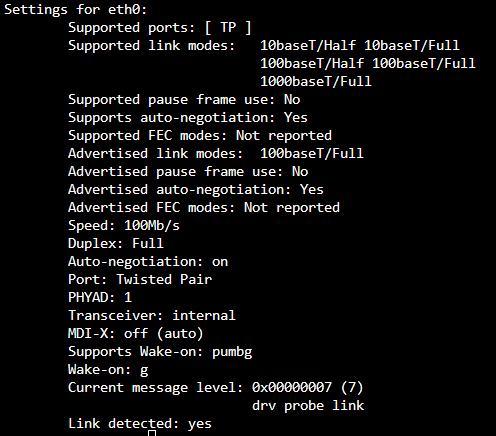Click the 'Supports auto-negotiation: Yes' line
This screenshot has width=496, height=436.
pyautogui.click(x=188, y=117)
